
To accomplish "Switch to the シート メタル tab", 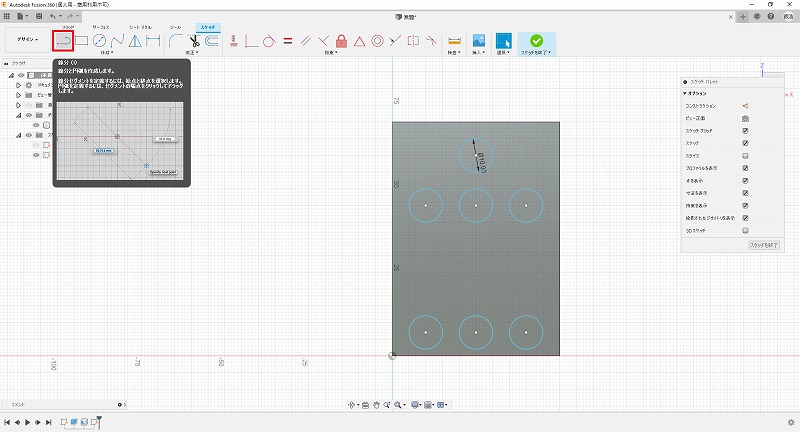I will click(141, 27).
